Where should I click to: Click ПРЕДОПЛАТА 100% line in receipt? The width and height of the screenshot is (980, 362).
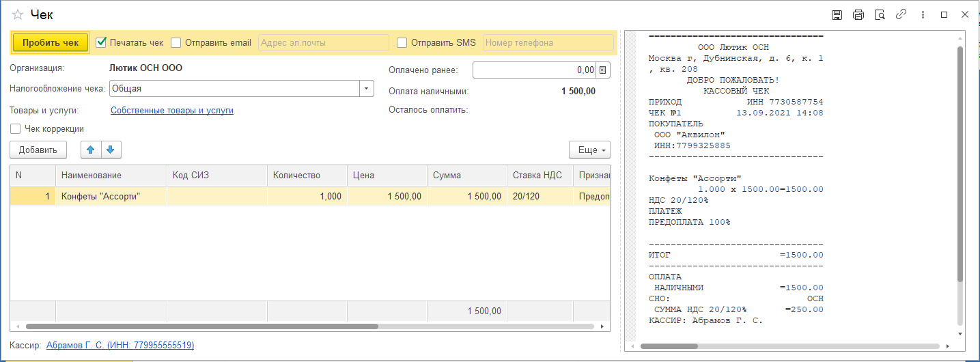pyautogui.click(x=689, y=222)
